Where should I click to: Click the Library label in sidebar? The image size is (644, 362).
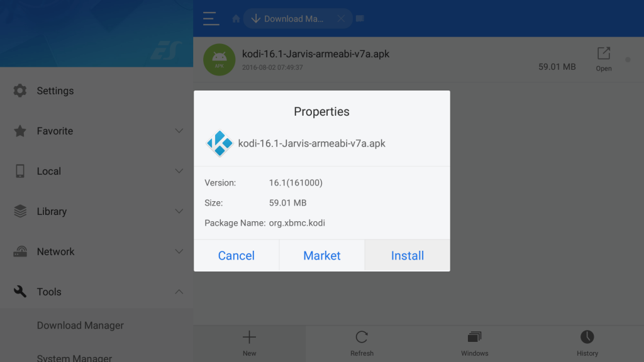52,211
